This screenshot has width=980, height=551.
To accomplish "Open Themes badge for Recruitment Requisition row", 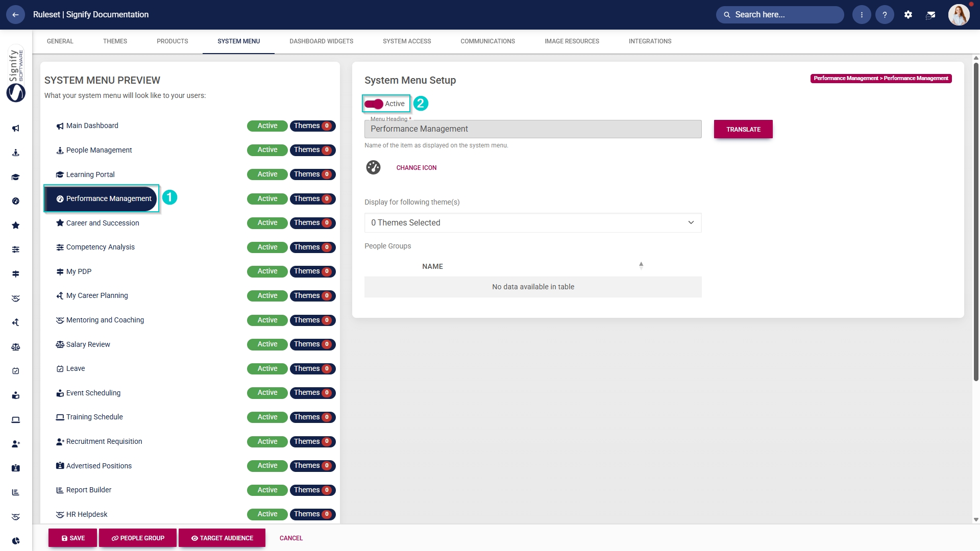I will click(313, 442).
